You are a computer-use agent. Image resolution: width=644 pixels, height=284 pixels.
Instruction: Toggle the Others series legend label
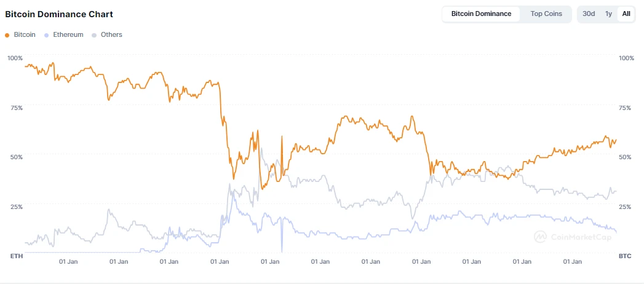[111, 35]
